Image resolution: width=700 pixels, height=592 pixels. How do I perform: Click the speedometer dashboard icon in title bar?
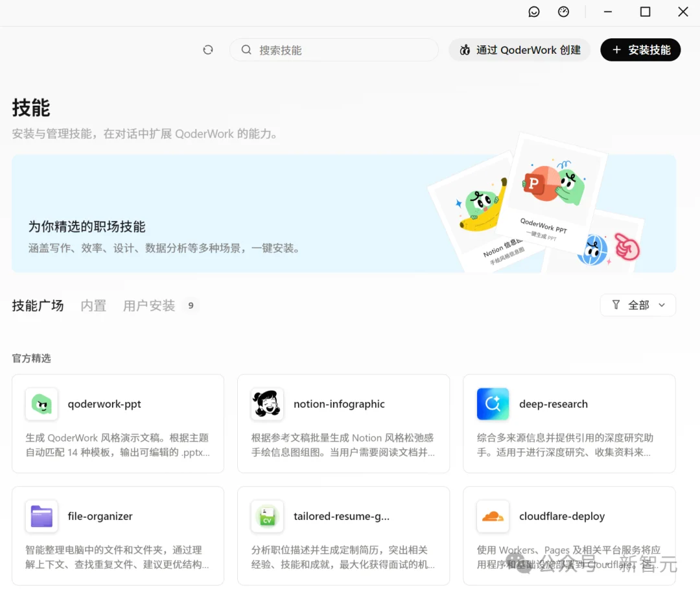[563, 11]
